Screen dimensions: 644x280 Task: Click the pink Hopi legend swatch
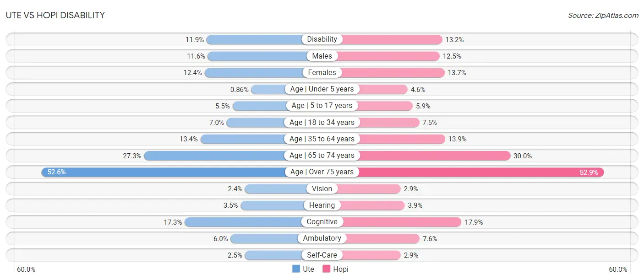327,269
